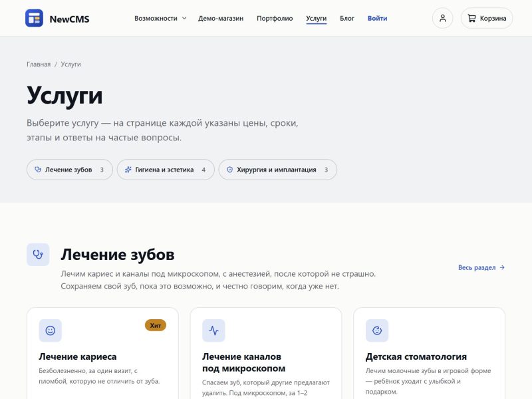Click the Главная breadcrumb link
Image resolution: width=532 pixels, height=399 pixels.
click(x=39, y=65)
